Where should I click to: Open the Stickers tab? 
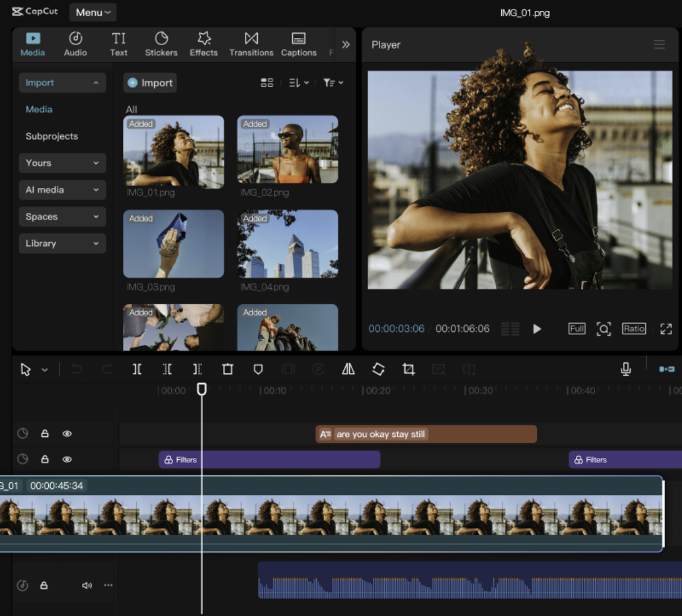(x=161, y=45)
